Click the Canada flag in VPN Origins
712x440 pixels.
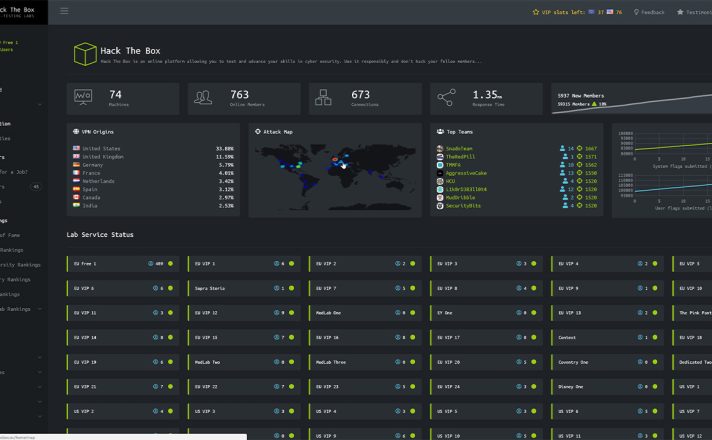pos(76,197)
